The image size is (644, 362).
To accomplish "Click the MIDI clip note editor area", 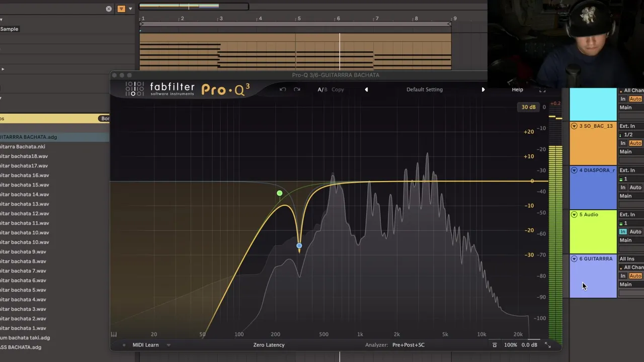I will [x=295, y=52].
